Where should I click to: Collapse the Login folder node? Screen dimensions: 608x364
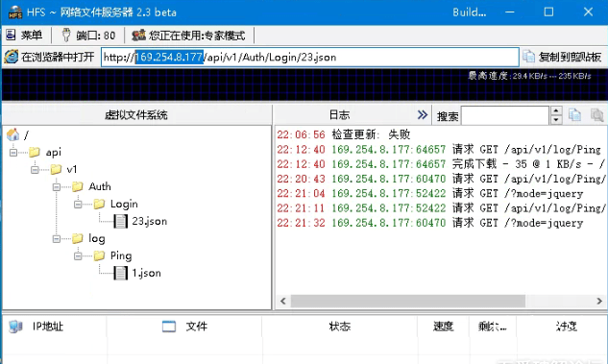tap(78, 204)
